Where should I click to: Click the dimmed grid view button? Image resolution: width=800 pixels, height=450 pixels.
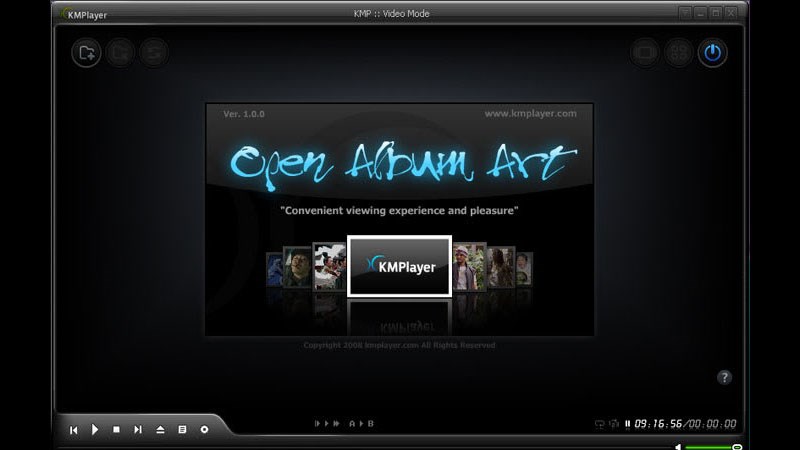click(679, 53)
